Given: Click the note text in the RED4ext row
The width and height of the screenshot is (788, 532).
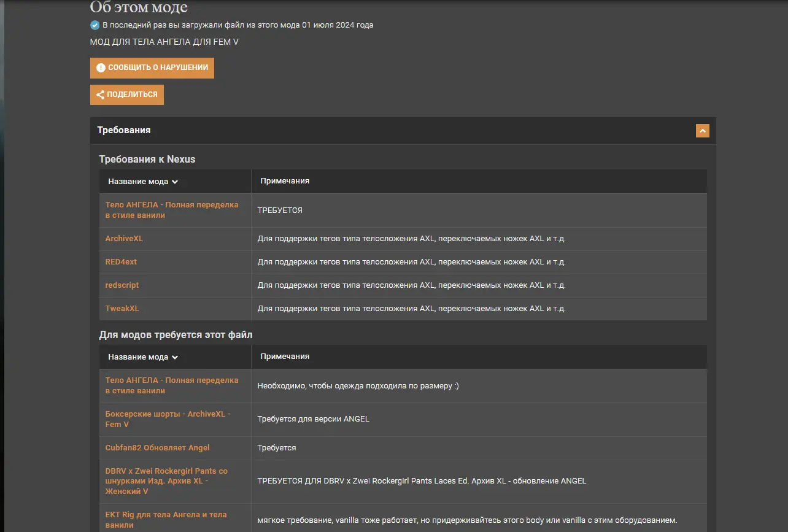Looking at the screenshot, I should point(411,262).
